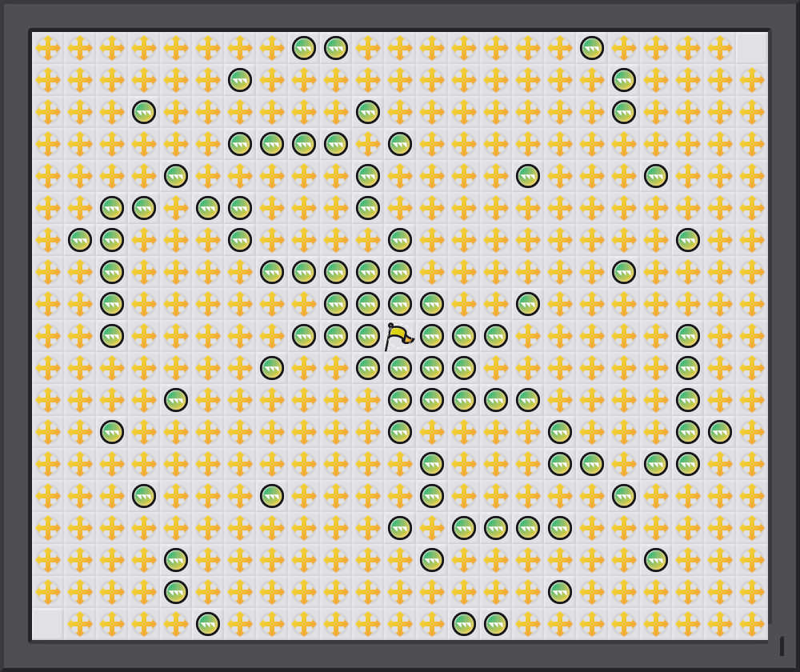This screenshot has width=800, height=672.
Task: Select the yellow cross above the bottom-left empty tile
Action: coord(48,592)
